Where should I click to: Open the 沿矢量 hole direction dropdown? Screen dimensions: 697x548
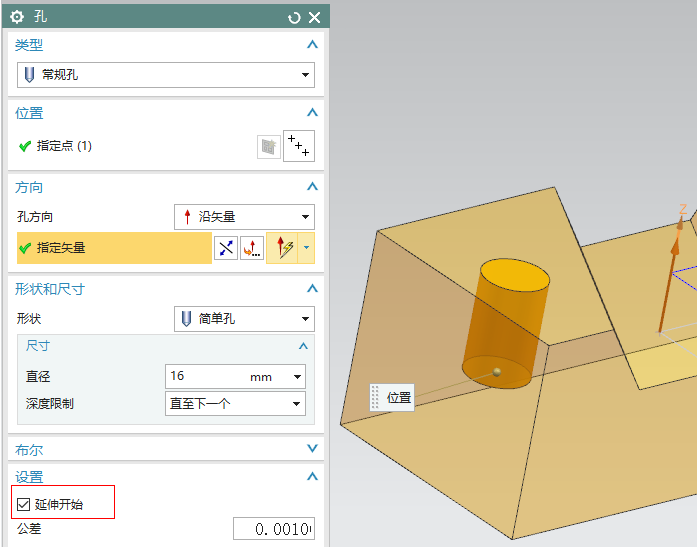tap(244, 217)
